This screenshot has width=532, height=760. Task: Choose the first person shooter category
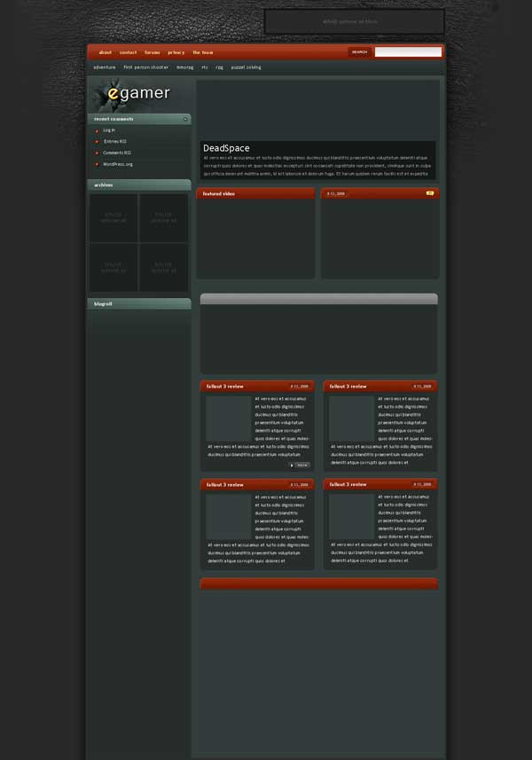(x=145, y=67)
